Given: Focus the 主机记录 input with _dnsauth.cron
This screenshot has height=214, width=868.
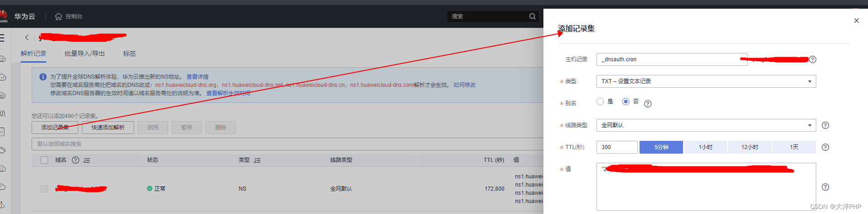Looking at the screenshot, I should tap(672, 59).
